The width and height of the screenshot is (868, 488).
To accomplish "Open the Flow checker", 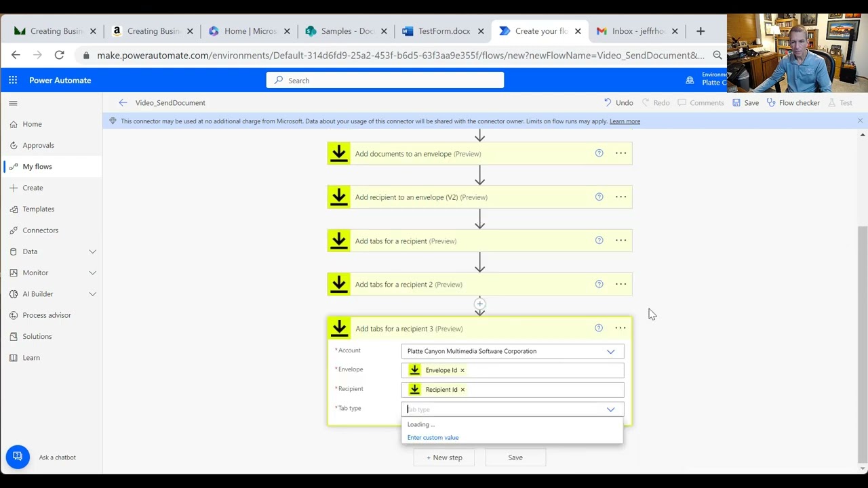I will 793,103.
